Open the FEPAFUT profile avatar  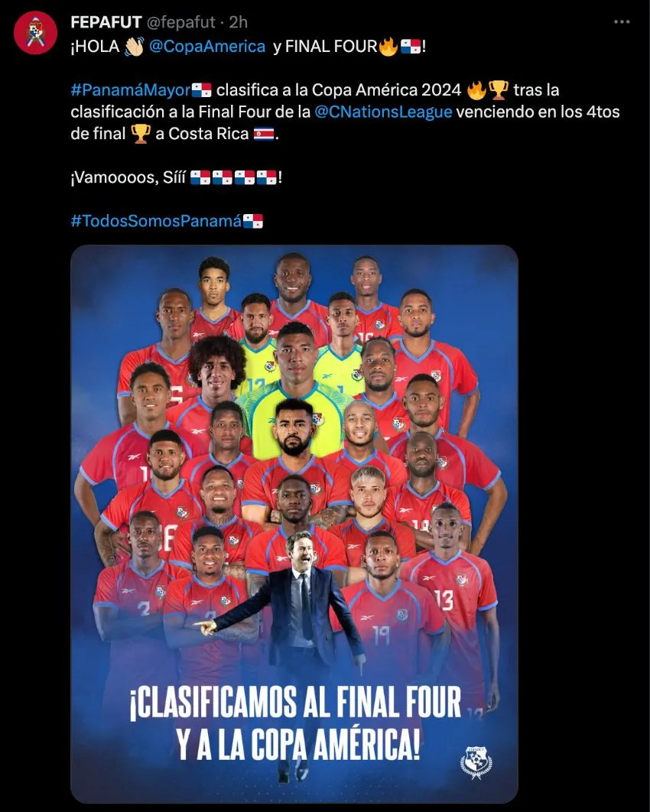pyautogui.click(x=35, y=33)
